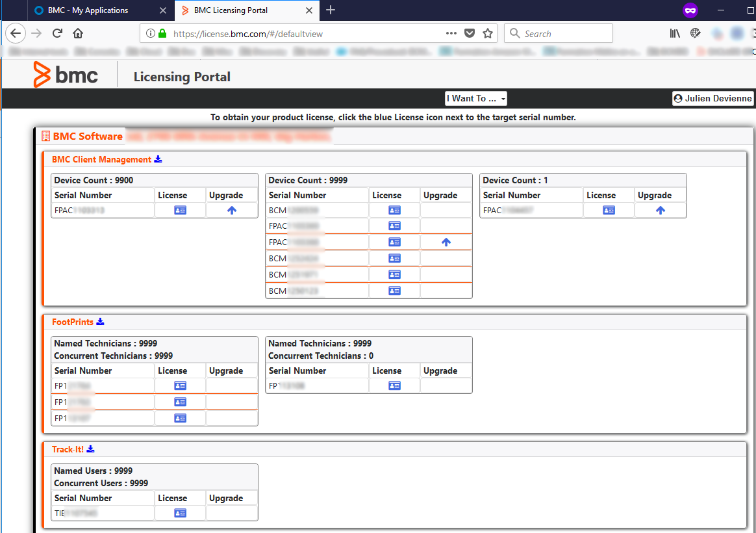756x533 pixels.
Task: Click the browser back button
Action: [x=16, y=33]
